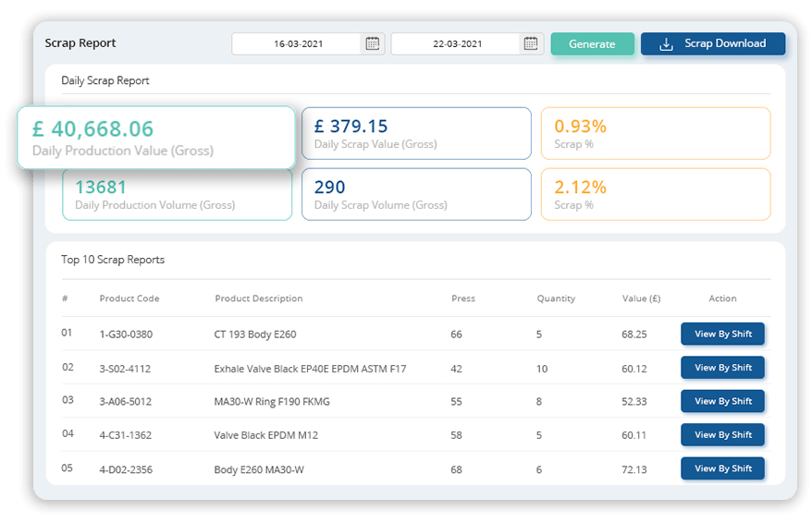This screenshot has width=812, height=523.
Task: Click the Generate button
Action: tap(592, 43)
